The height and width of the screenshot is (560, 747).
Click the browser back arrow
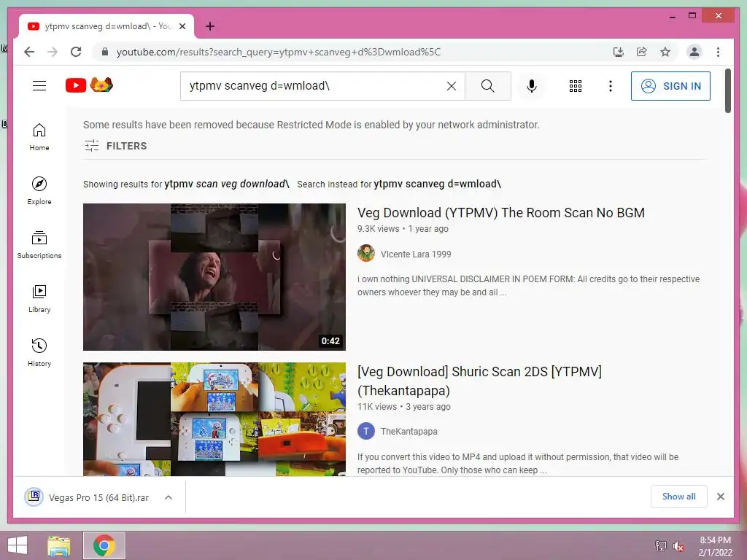(29, 52)
